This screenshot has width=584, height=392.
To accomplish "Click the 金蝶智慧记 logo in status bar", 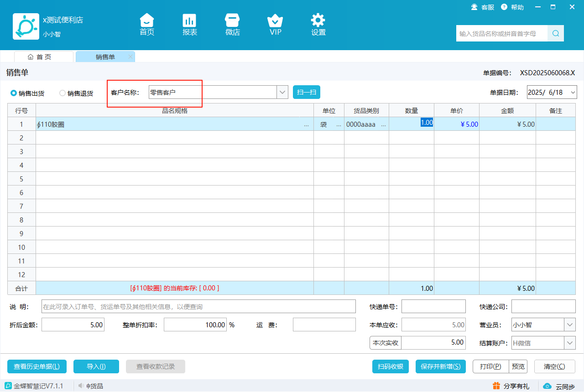I will [x=8, y=386].
